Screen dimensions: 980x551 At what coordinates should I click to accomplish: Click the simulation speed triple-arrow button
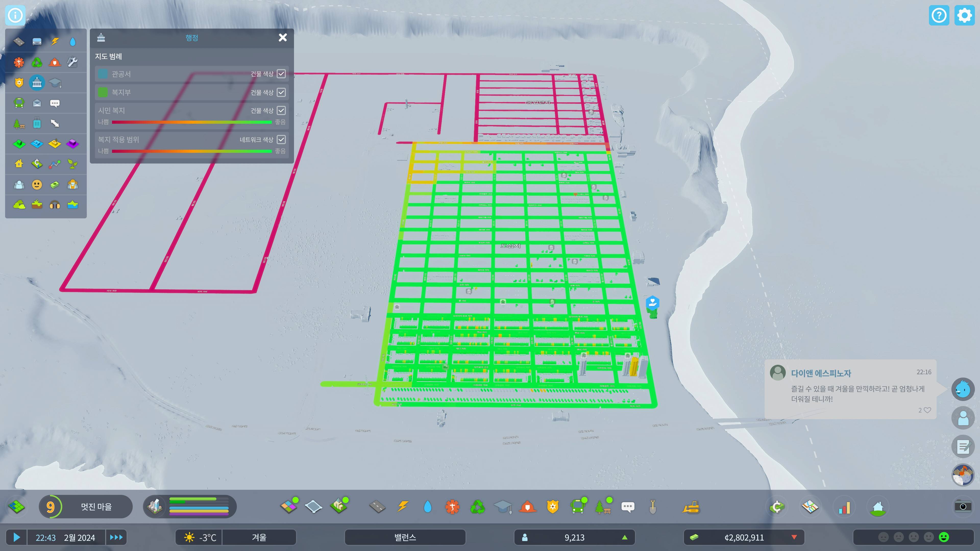(x=116, y=537)
